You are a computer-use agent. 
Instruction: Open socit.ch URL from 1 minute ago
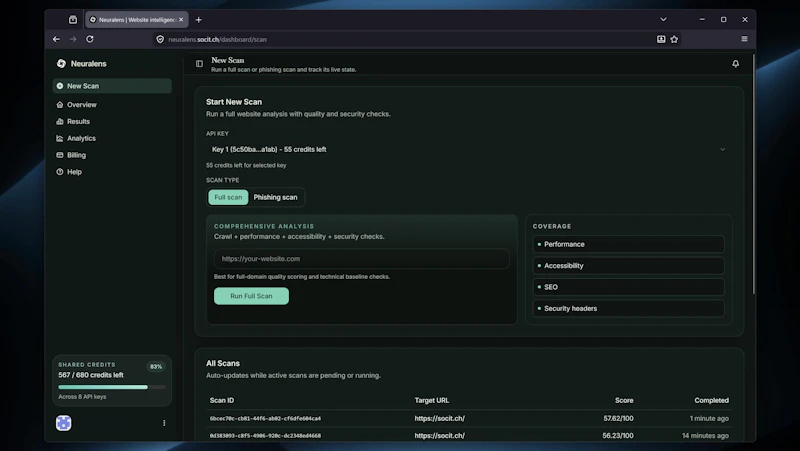coord(439,418)
